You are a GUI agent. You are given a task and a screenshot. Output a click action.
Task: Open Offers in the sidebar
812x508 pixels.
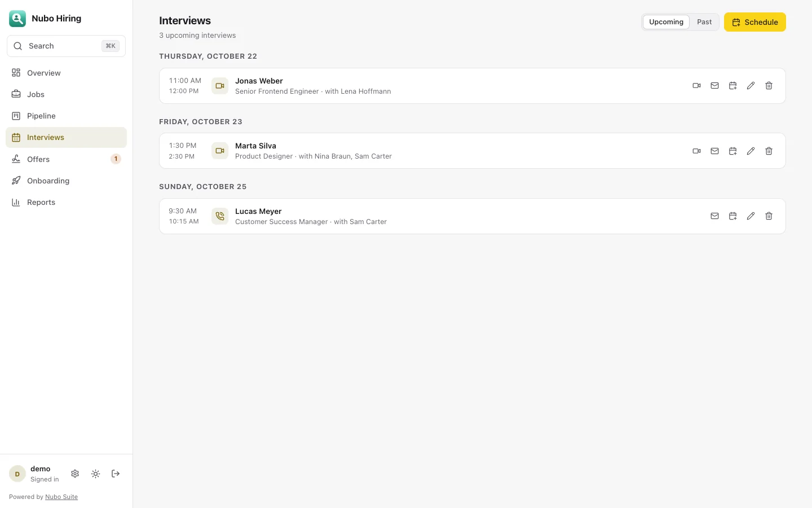tap(66, 159)
